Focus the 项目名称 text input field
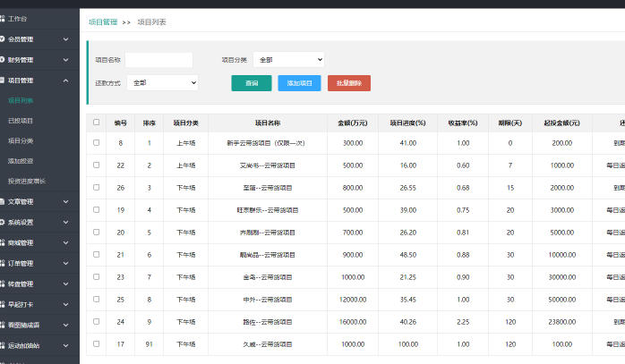Viewport: 625px width, 364px height. (158, 60)
